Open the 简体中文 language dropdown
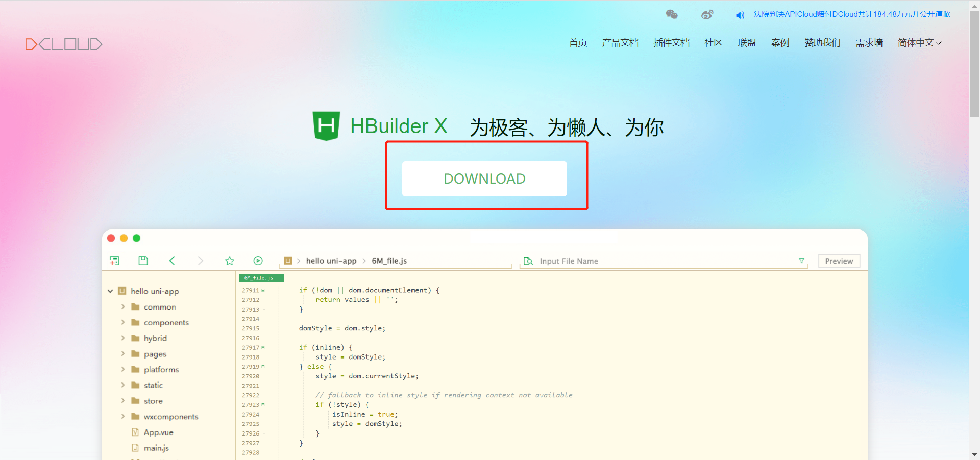Image resolution: width=980 pixels, height=460 pixels. (919, 43)
